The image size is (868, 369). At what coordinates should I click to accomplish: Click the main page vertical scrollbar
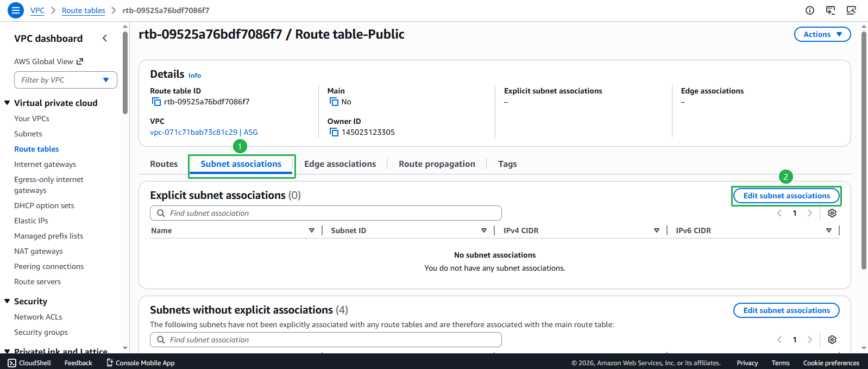click(x=864, y=151)
